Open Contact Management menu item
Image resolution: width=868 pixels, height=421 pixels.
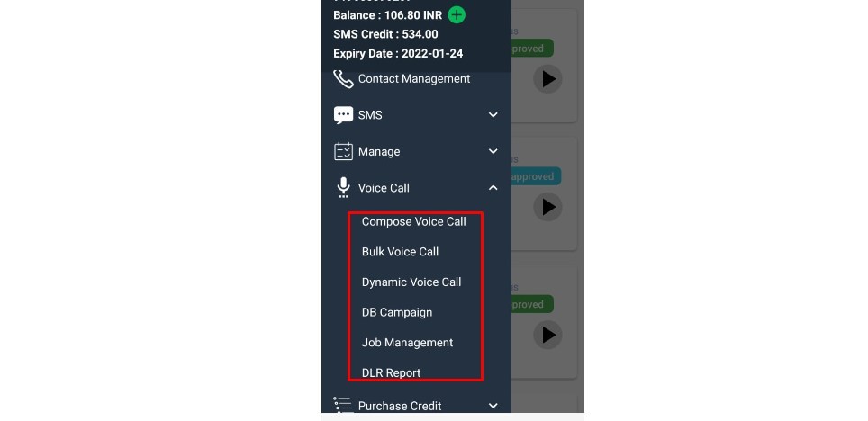click(x=414, y=79)
